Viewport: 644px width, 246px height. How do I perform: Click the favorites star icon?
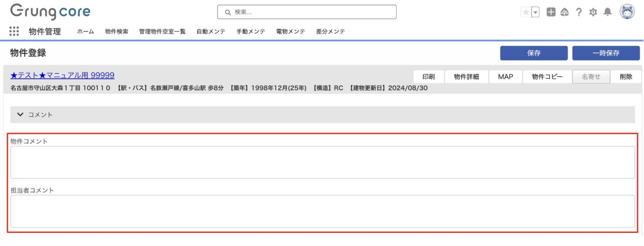click(526, 12)
